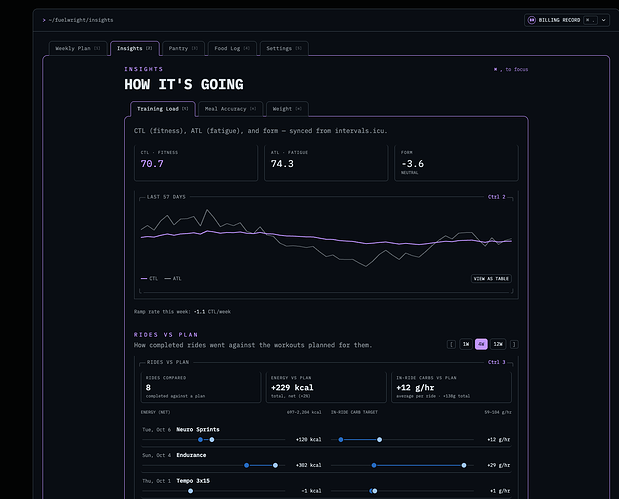This screenshot has height=499, width=619.
Task: Click the Ctrl 3 shortcut label
Action: [x=497, y=362]
